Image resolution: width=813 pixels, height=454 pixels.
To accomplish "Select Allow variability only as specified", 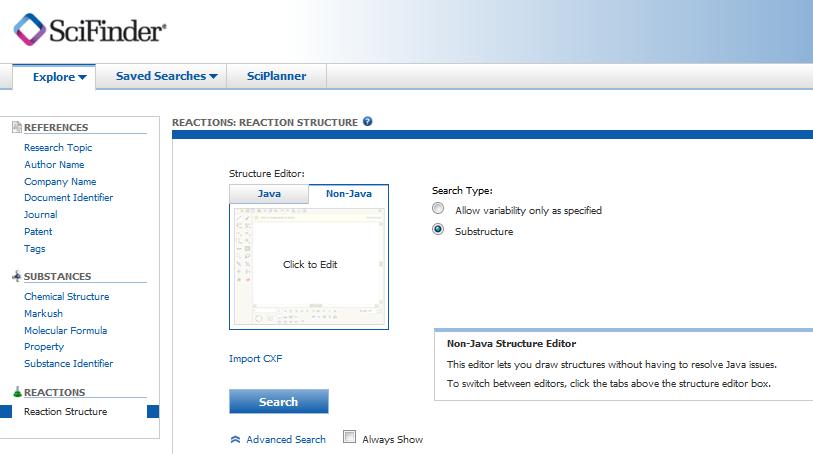I will pyautogui.click(x=438, y=208).
